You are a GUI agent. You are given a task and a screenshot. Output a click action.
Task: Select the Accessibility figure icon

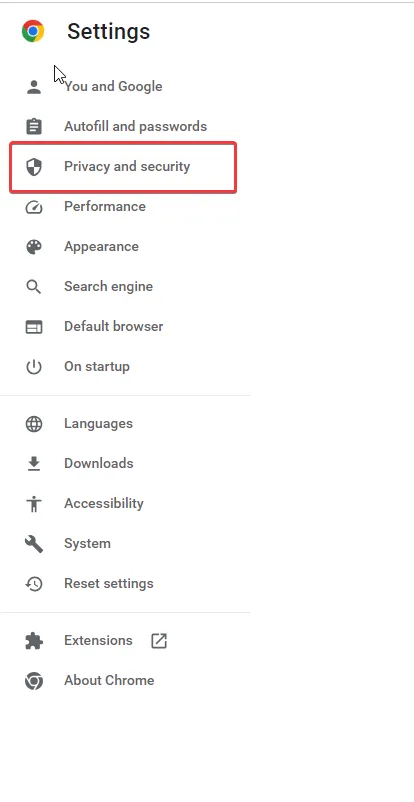(34, 504)
